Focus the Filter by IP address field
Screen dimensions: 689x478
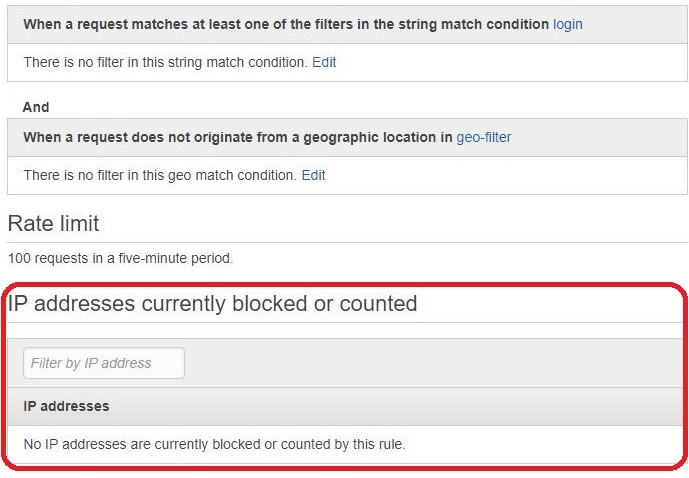tap(104, 363)
